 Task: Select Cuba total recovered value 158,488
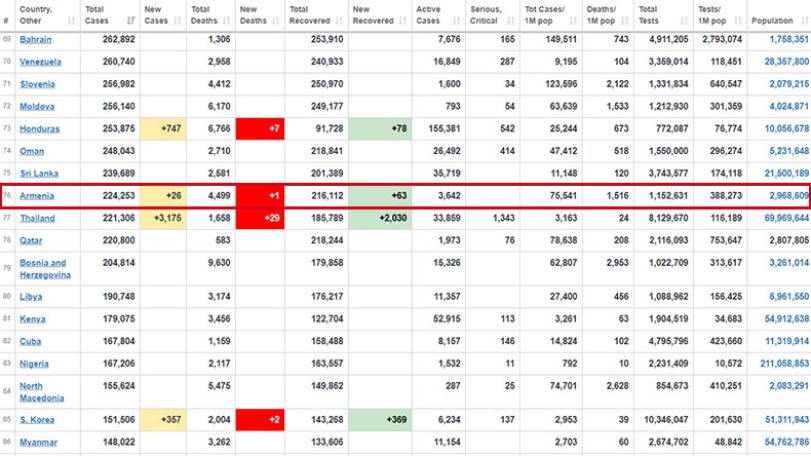pos(327,341)
